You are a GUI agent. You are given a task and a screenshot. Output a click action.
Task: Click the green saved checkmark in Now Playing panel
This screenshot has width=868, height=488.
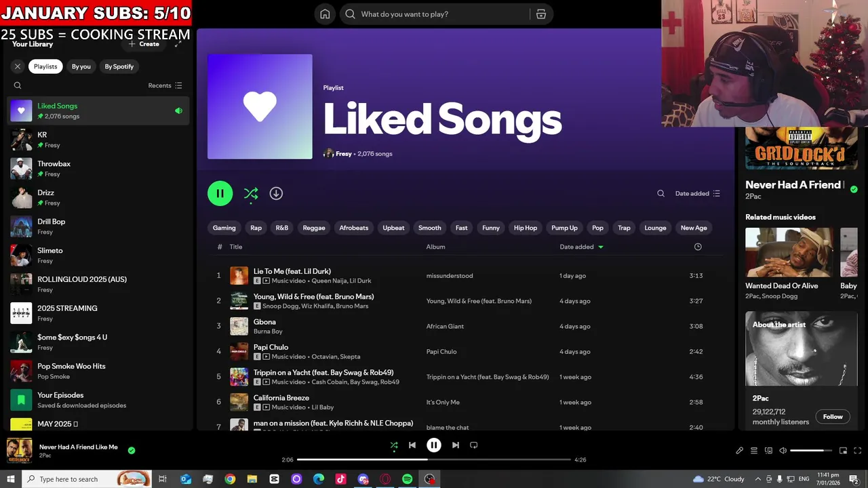coord(854,190)
